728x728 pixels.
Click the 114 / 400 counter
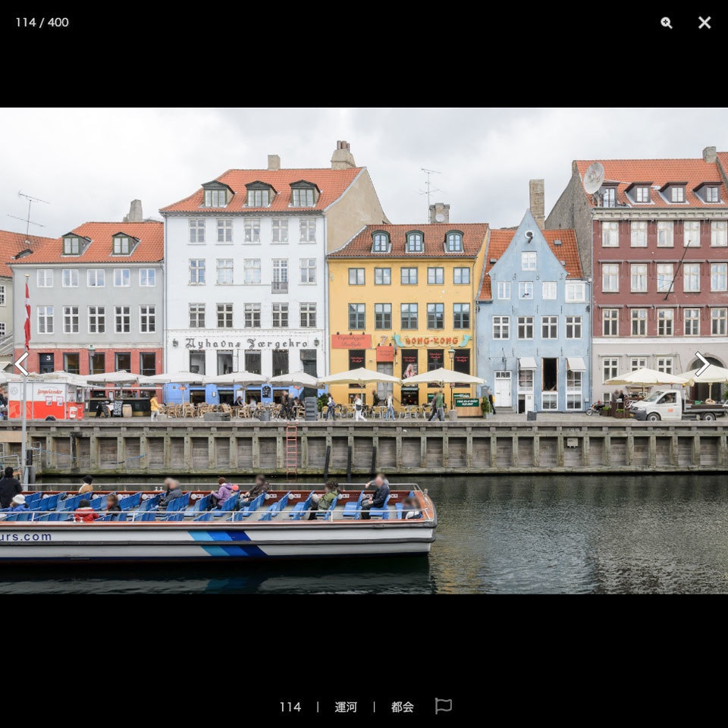(42, 22)
